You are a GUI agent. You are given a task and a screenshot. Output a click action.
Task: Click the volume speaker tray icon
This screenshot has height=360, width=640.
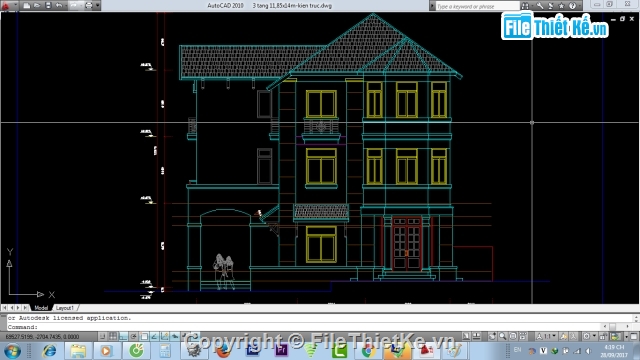[x=588, y=351]
